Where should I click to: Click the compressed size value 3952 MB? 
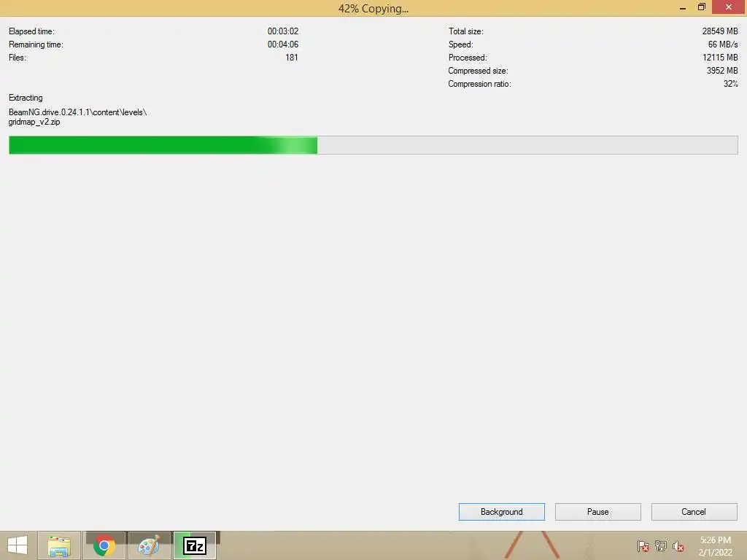[722, 71]
